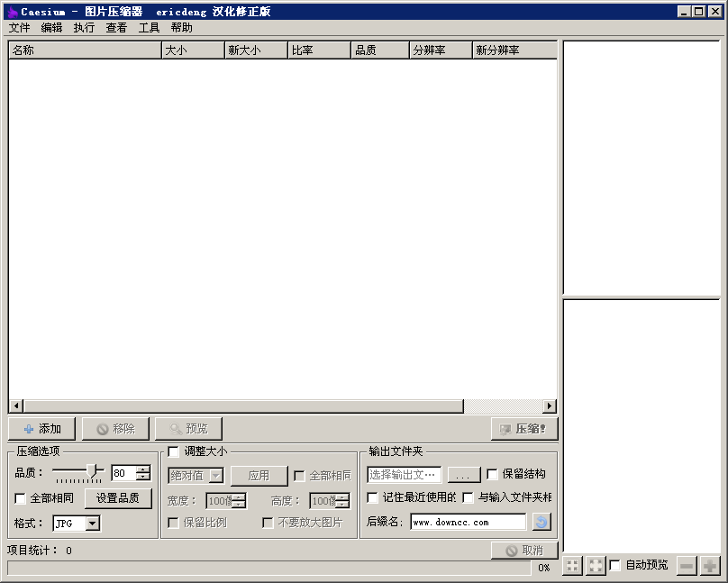Tick 全部相同 under compression options
The image size is (728, 583).
pos(21,498)
